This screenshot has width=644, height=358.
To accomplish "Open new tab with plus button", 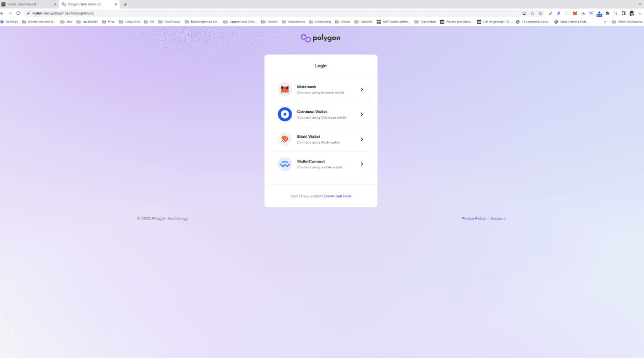I will point(125,4).
